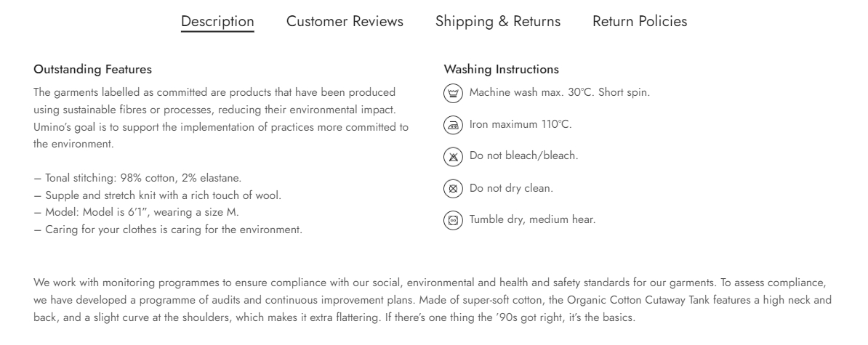Viewport: 868px width, 345px height.
Task: Click the 'Iron maximum 110°C' text
Action: pyautogui.click(x=521, y=125)
